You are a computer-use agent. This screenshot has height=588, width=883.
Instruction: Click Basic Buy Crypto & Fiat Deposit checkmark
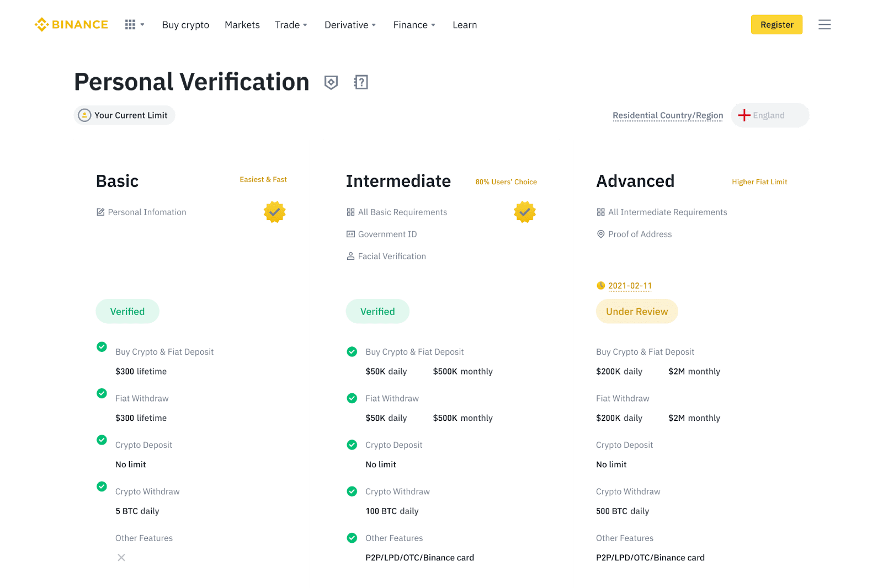(102, 347)
